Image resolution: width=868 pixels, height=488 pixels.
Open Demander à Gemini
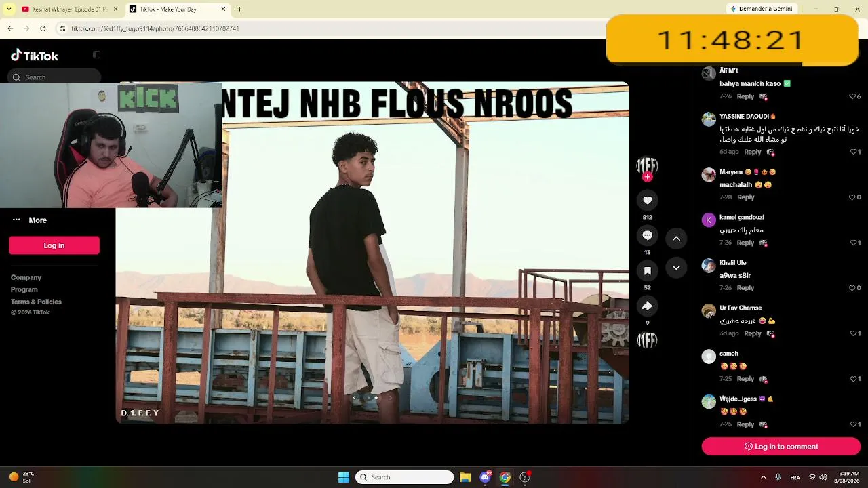761,9
